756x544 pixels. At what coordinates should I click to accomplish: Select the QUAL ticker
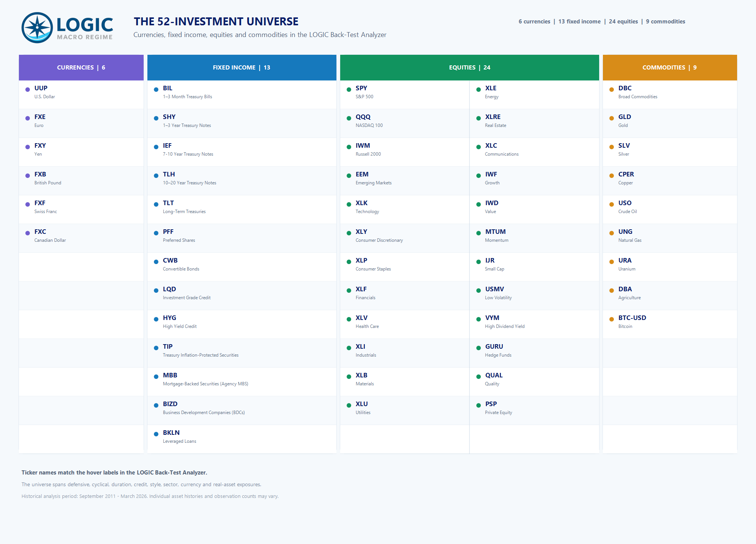coord(494,376)
